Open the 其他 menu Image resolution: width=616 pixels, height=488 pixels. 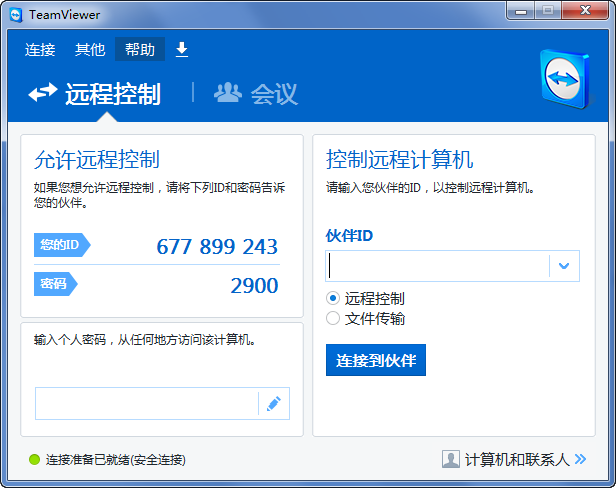tap(90, 50)
